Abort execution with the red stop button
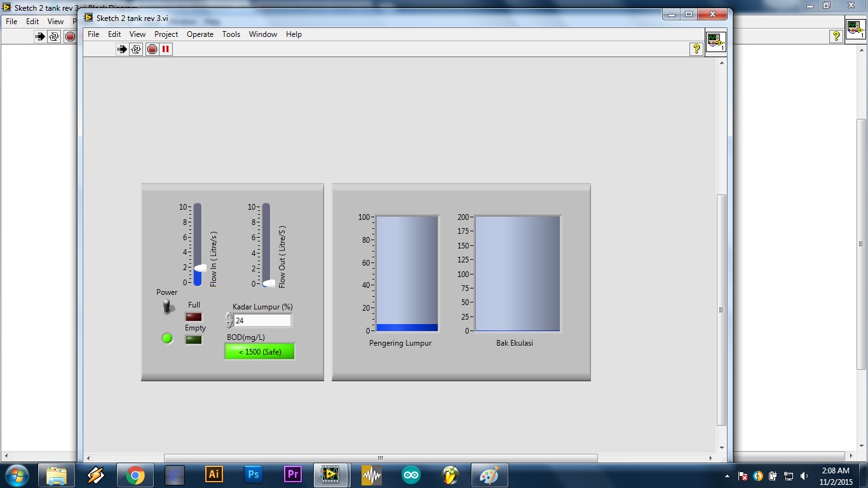868x488 pixels. coord(152,49)
